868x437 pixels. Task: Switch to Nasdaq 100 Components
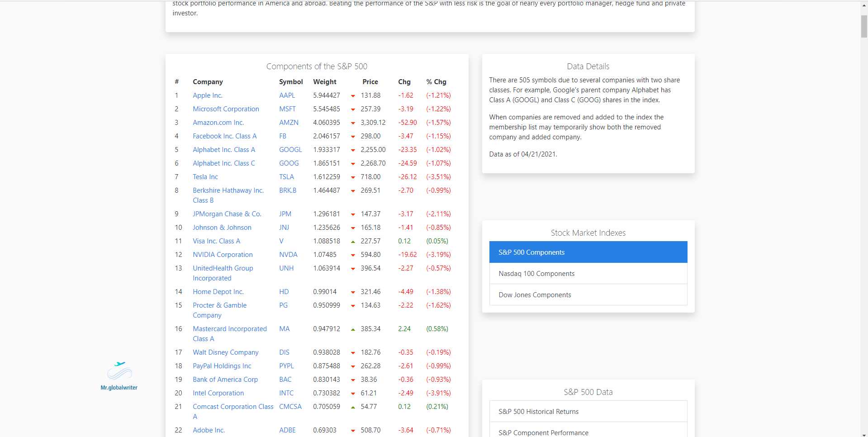tap(588, 274)
